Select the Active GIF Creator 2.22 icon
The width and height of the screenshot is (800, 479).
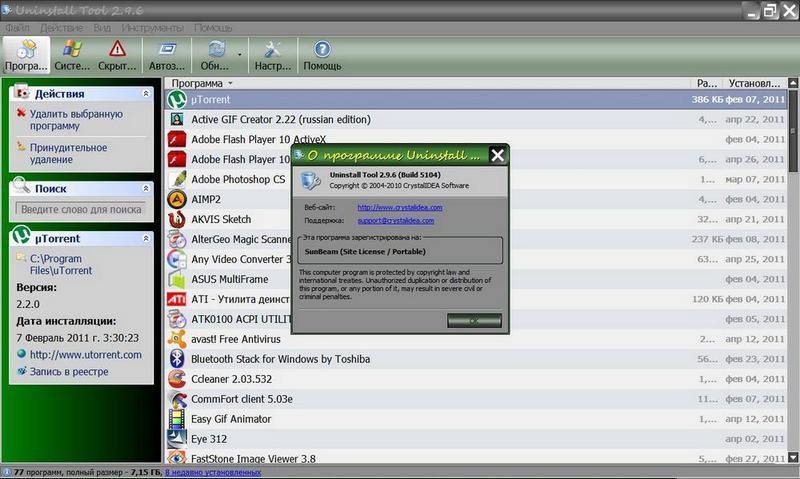177,119
